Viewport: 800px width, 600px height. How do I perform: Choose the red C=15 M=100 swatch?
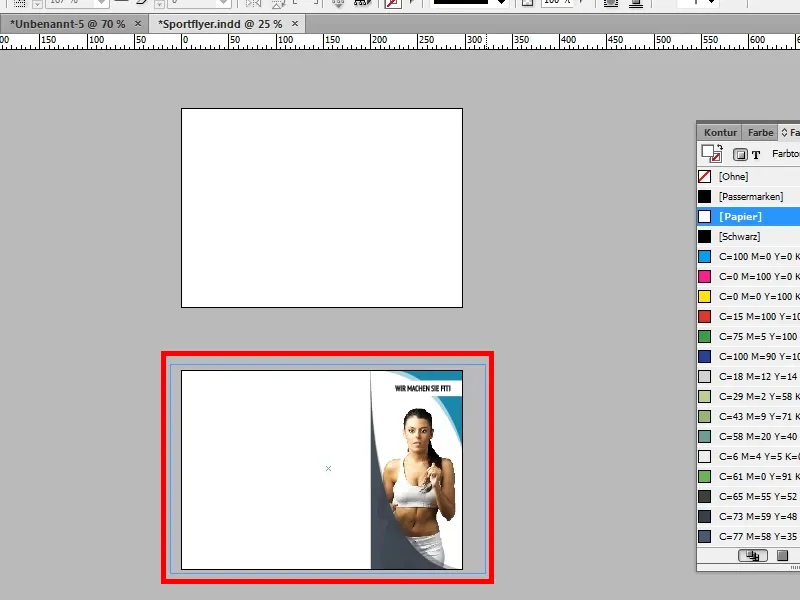click(748, 316)
